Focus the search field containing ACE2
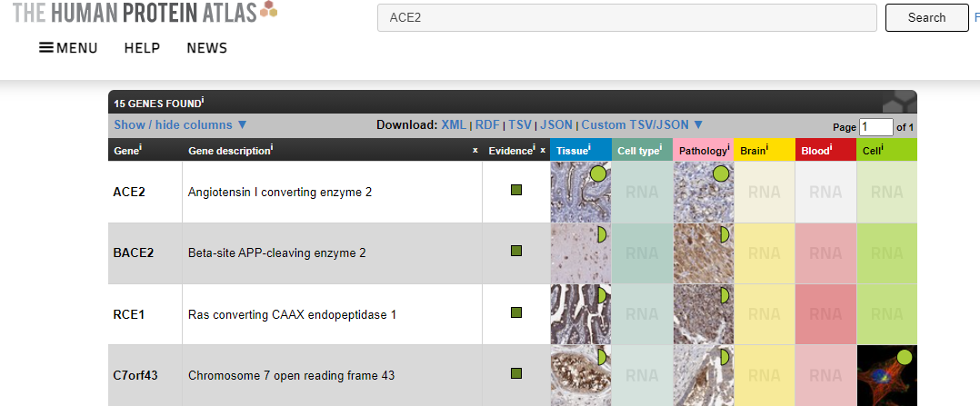This screenshot has height=406, width=980. pyautogui.click(x=626, y=17)
